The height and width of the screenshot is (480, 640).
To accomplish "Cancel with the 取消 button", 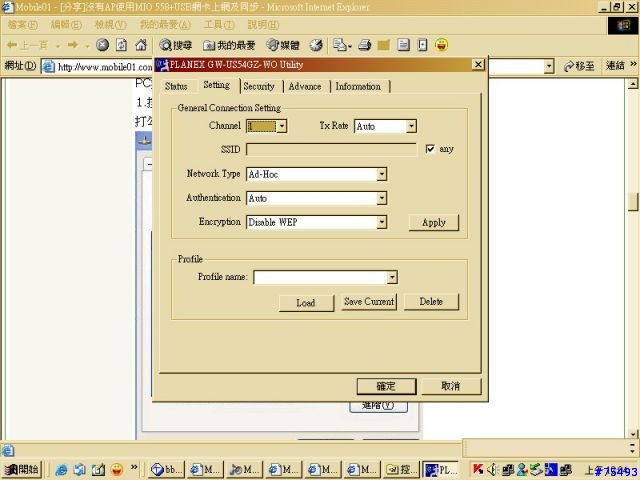I will [x=451, y=386].
